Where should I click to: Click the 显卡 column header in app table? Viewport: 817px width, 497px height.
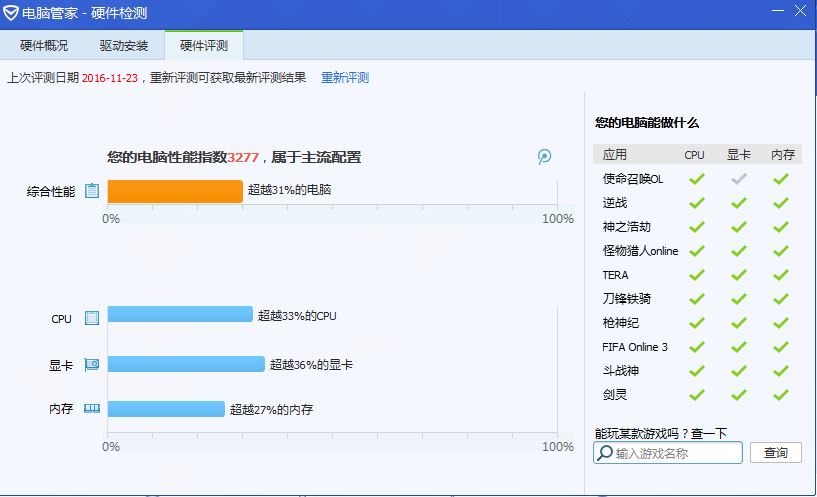pos(739,155)
